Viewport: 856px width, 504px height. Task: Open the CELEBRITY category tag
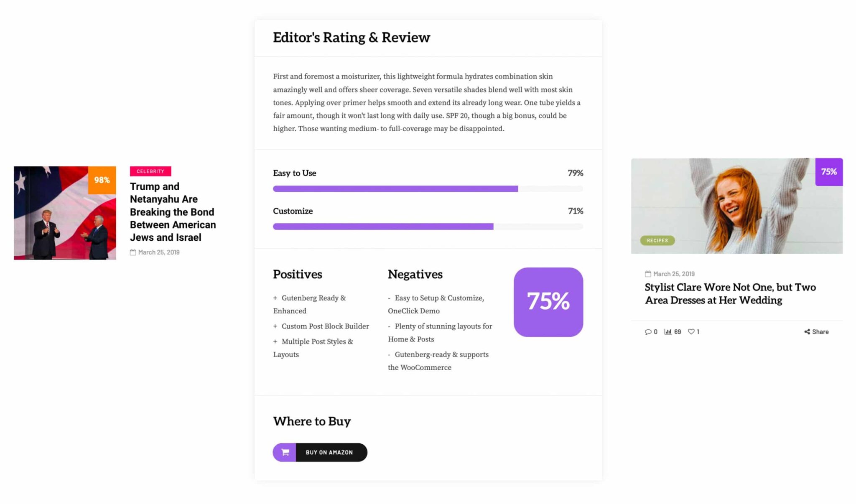(x=150, y=171)
